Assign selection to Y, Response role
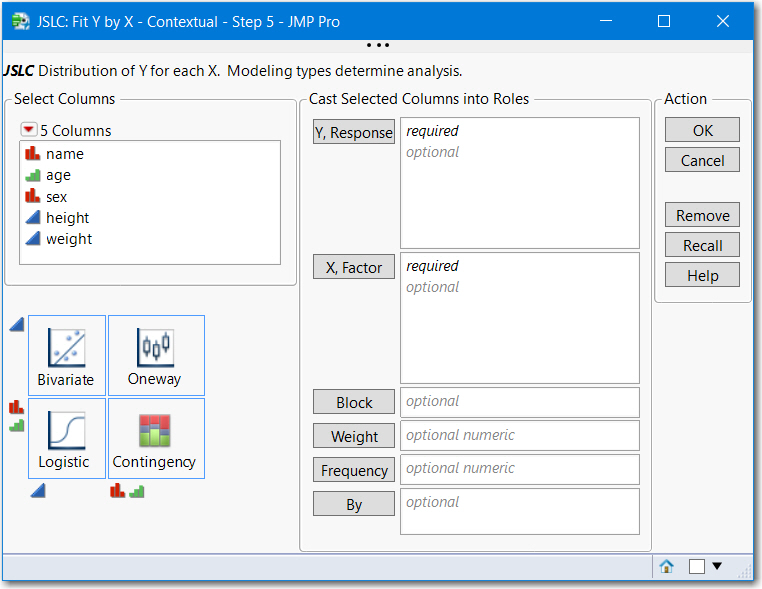Image resolution: width=762 pixels, height=589 pixels. click(354, 132)
